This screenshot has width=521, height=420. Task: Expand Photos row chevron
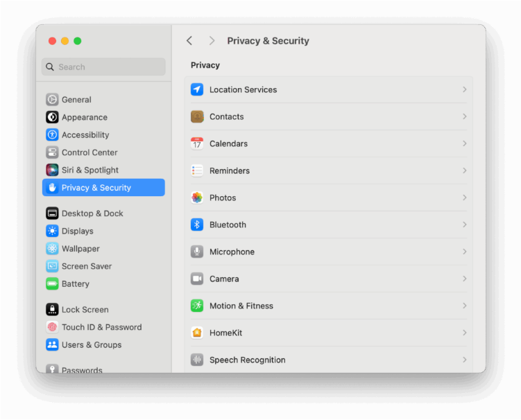coord(465,198)
